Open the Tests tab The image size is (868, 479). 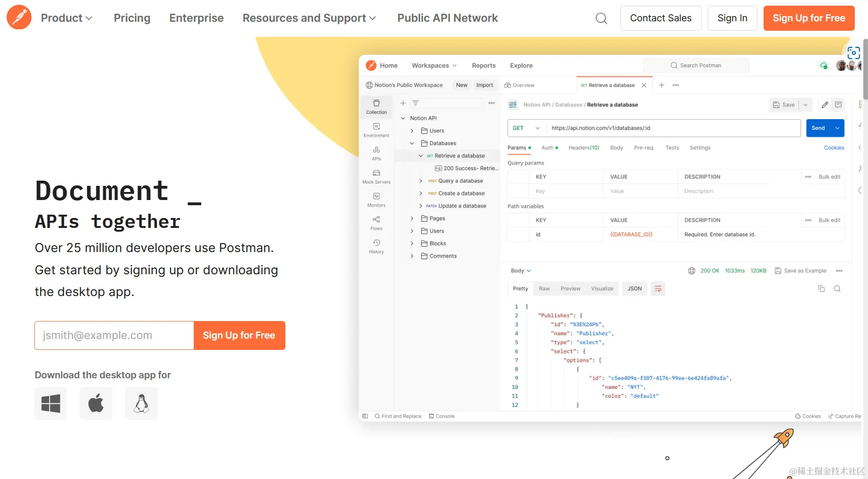(672, 148)
